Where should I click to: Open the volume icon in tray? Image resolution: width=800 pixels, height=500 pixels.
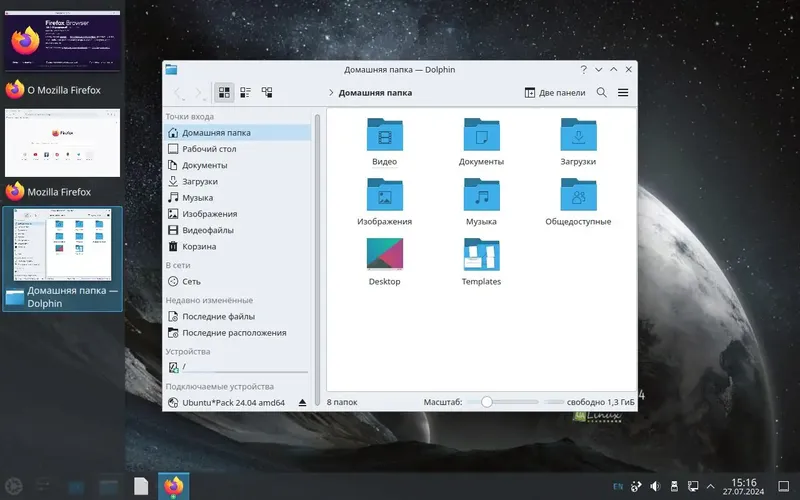(x=655, y=486)
